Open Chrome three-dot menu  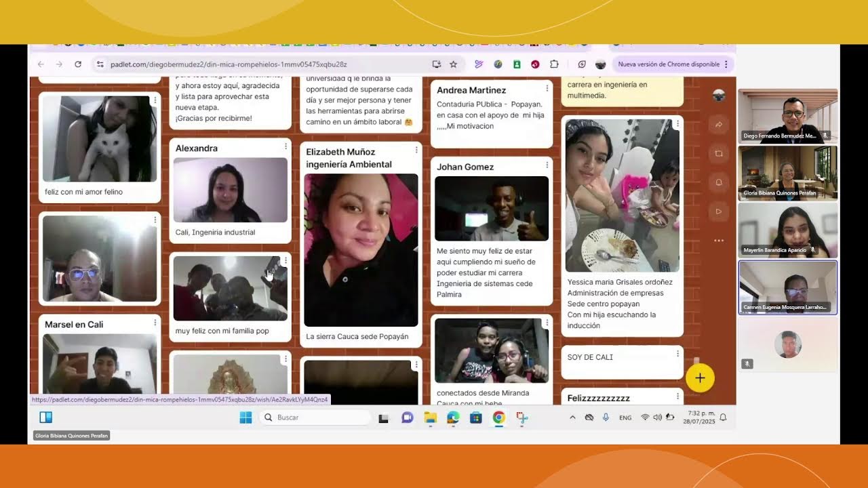tap(726, 64)
